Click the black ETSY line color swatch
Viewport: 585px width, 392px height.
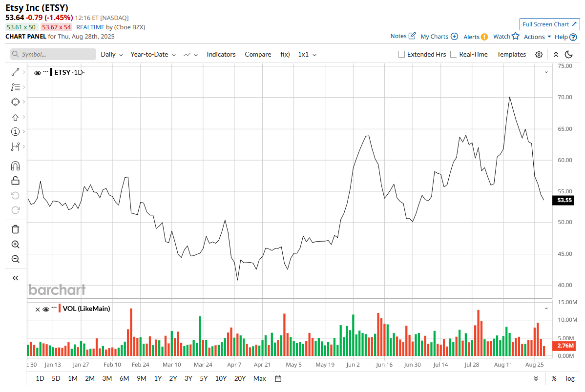[x=51, y=72]
